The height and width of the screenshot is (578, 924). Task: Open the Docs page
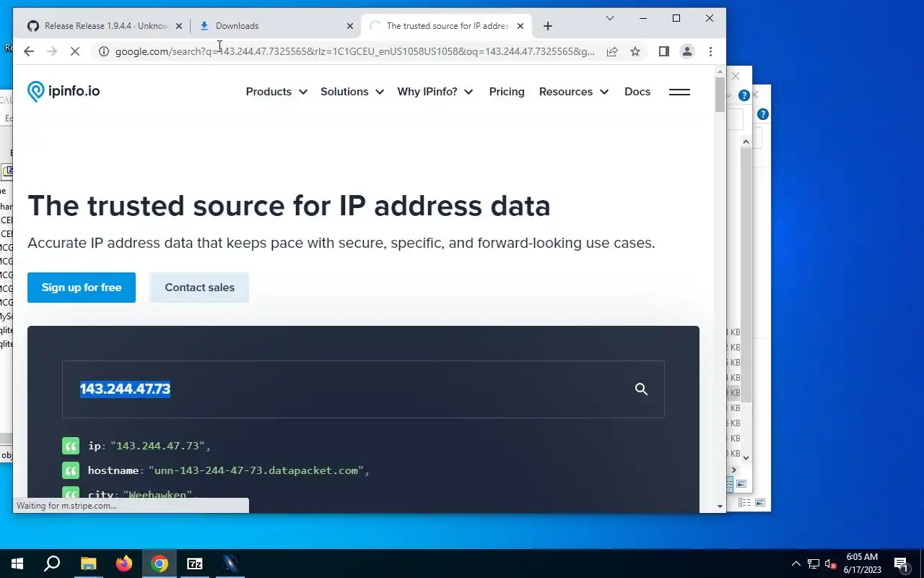pos(637,92)
